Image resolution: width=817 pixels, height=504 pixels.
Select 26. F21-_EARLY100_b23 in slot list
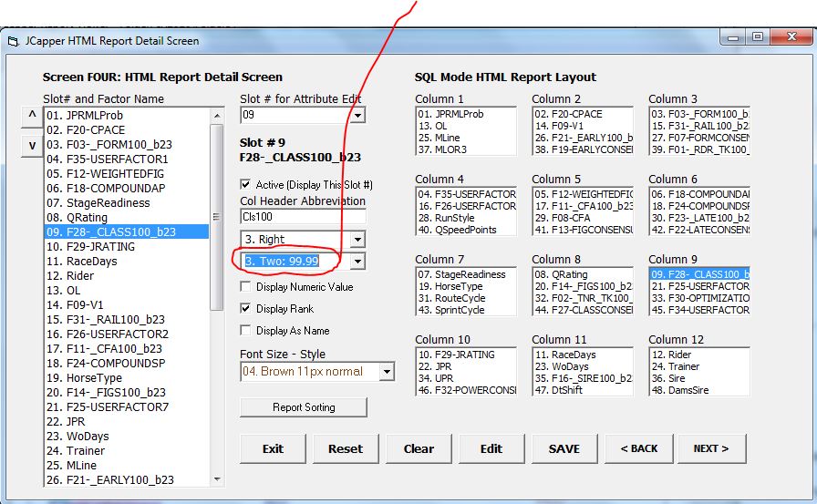(127, 480)
